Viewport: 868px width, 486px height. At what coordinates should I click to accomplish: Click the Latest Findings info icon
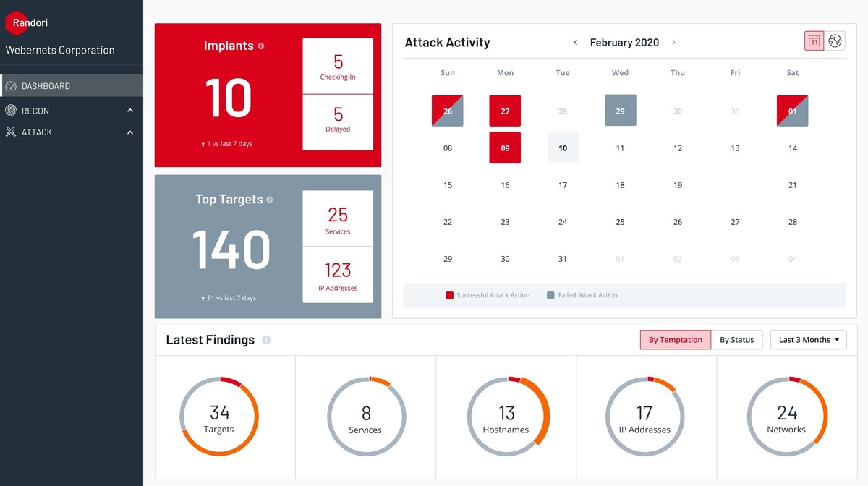pyautogui.click(x=266, y=340)
